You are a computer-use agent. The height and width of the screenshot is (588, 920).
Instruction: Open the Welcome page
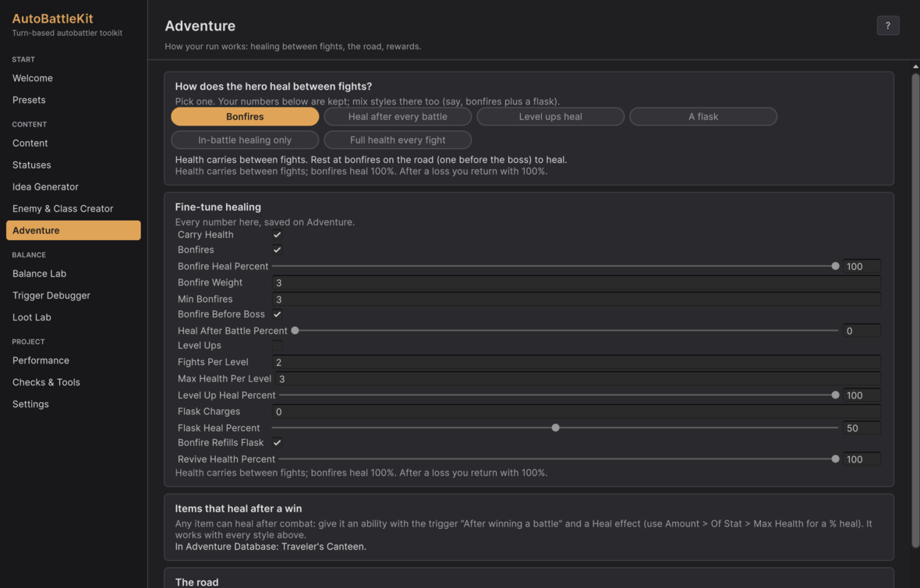73,78
